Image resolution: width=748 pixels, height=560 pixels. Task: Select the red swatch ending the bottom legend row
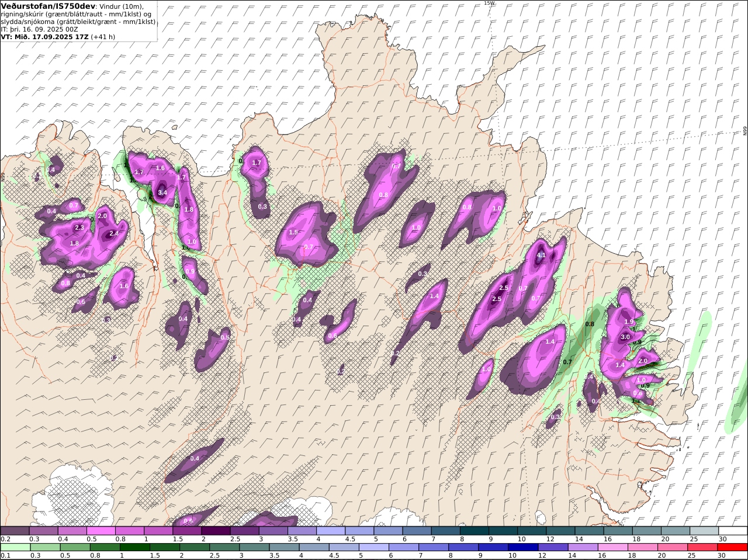click(733, 547)
